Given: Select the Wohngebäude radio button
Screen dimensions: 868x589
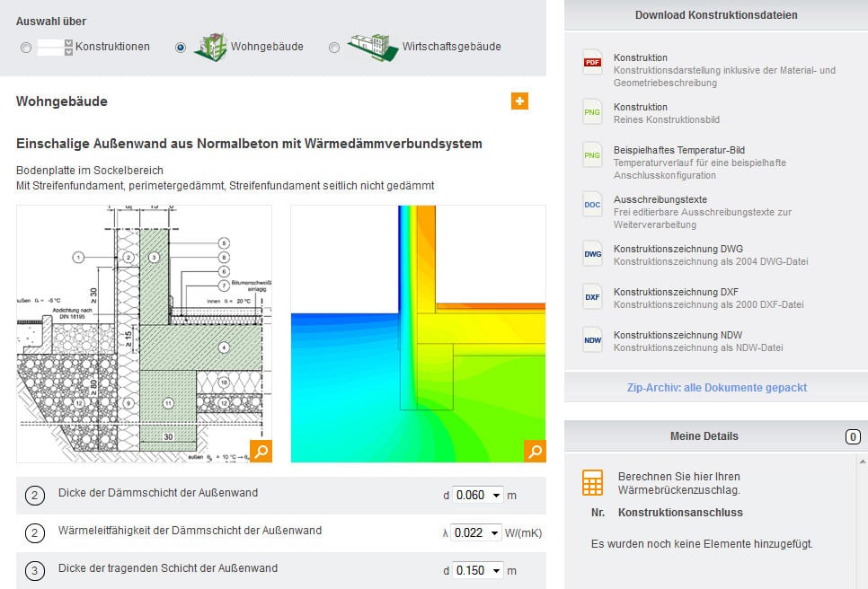Looking at the screenshot, I should [181, 48].
